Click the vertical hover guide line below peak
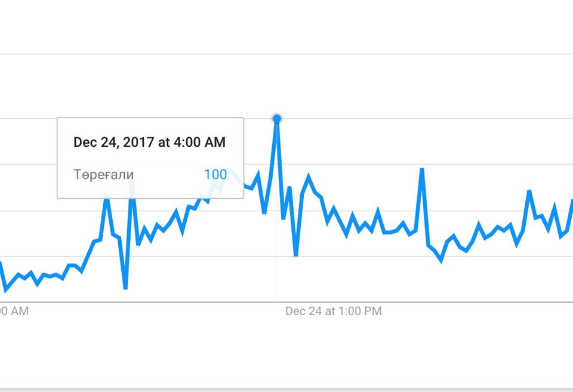The height and width of the screenshot is (392, 573). [276, 212]
